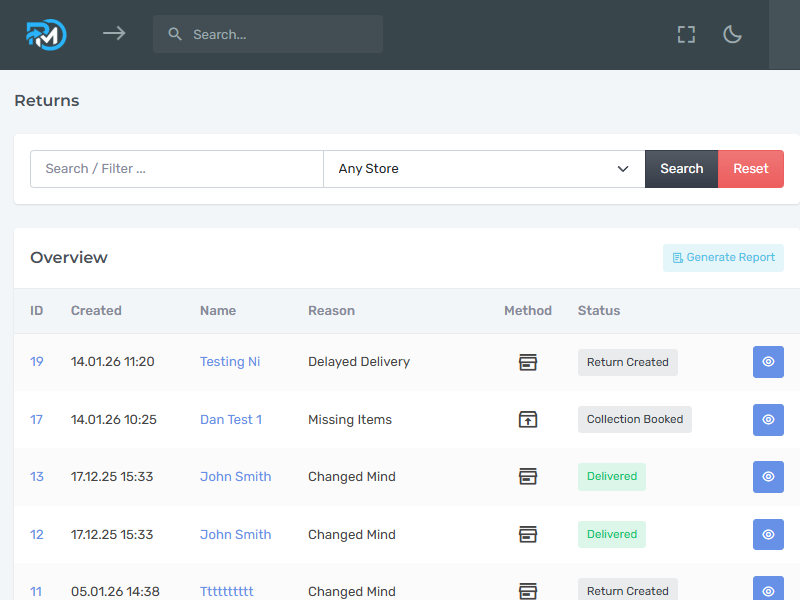The height and width of the screenshot is (600, 800).
Task: Click the red Reset button
Action: (x=751, y=169)
